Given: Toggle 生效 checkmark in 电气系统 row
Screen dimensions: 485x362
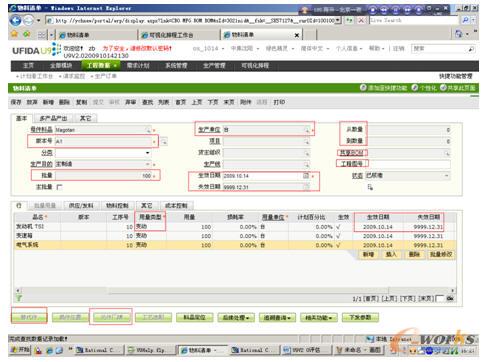Looking at the screenshot, I should coord(338,245).
